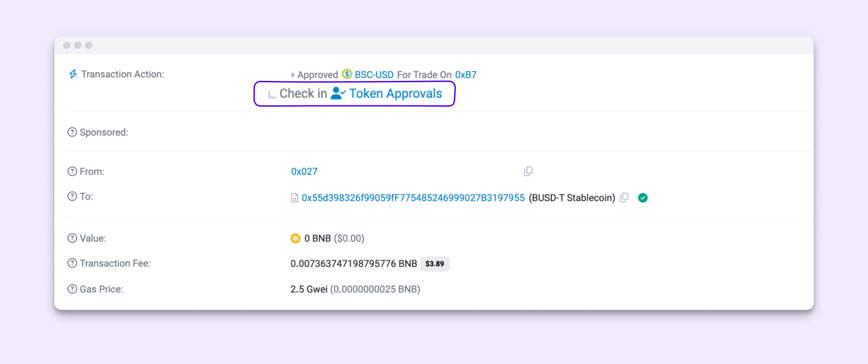The width and height of the screenshot is (868, 364).
Task: Show help for Value field
Action: [72, 238]
